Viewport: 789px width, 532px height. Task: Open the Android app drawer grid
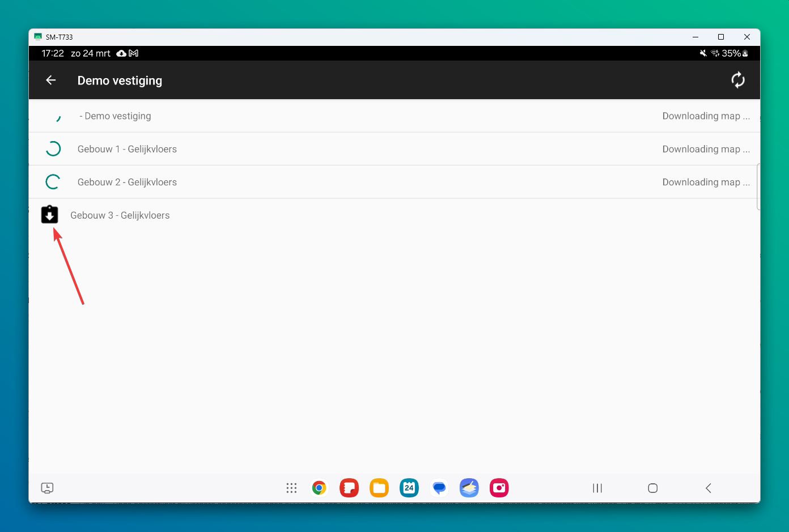tap(291, 488)
